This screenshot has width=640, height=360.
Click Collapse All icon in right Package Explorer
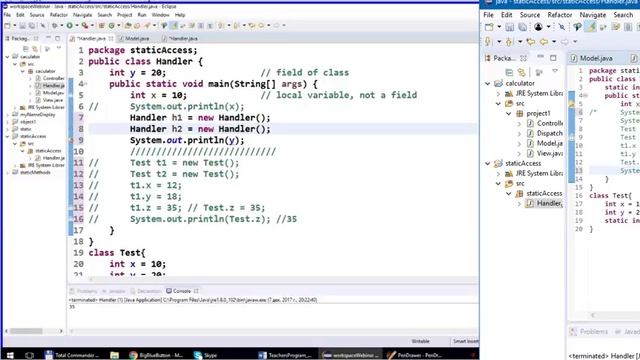coord(509,72)
